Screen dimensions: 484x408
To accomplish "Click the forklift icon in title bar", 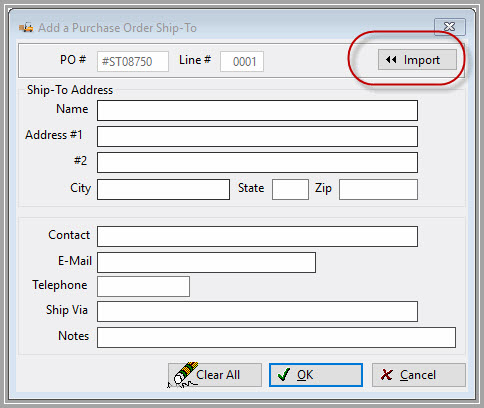I will (26, 27).
